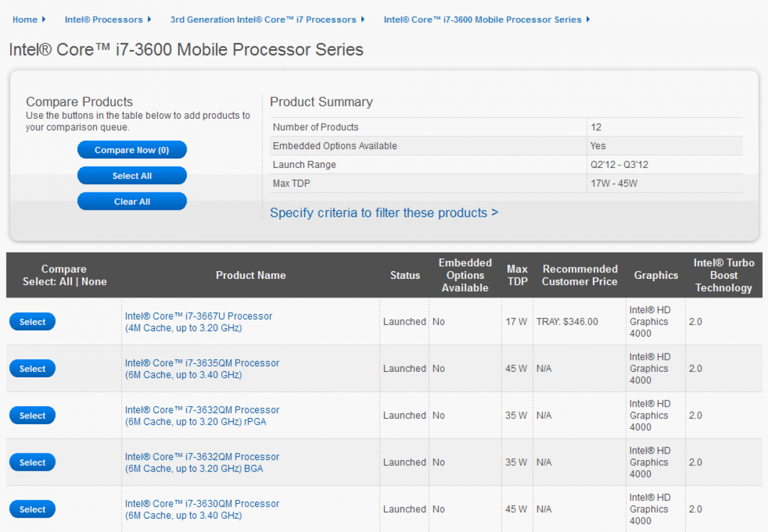Image resolution: width=768 pixels, height=532 pixels.
Task: Click the 17 W Max TDP cell
Action: (516, 322)
